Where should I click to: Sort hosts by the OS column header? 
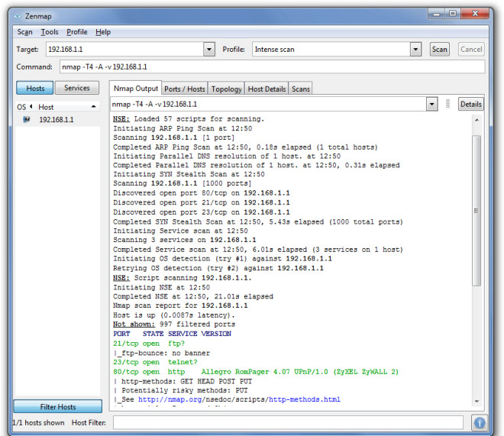coord(24,107)
